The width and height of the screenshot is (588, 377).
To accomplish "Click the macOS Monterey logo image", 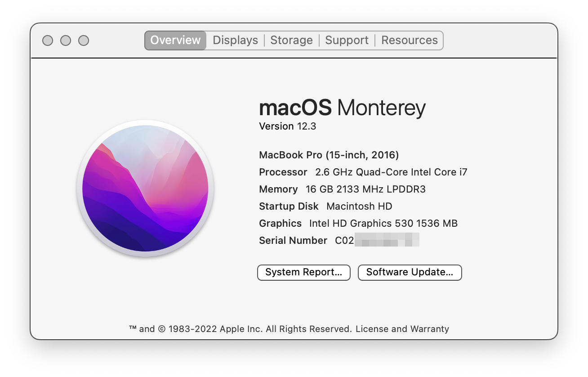I will point(145,188).
